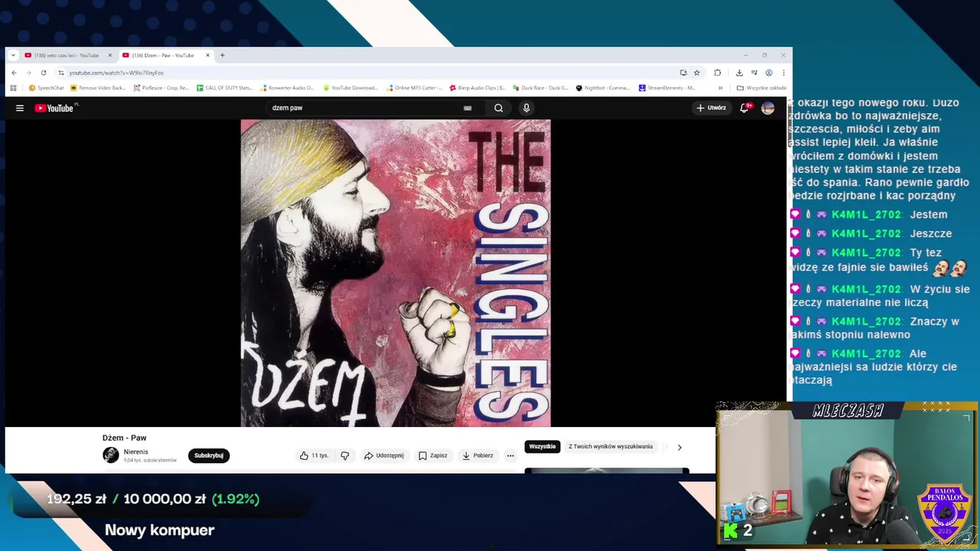Dislike the video with thumbs down

coord(345,455)
